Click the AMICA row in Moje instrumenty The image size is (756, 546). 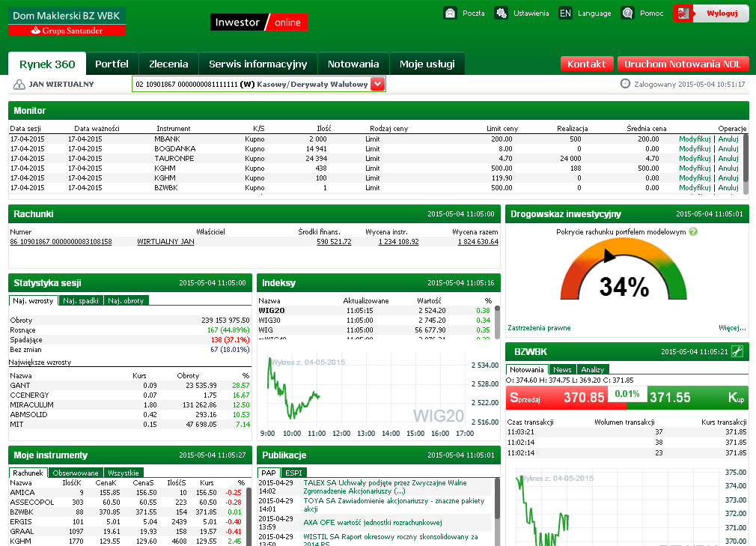(126, 493)
